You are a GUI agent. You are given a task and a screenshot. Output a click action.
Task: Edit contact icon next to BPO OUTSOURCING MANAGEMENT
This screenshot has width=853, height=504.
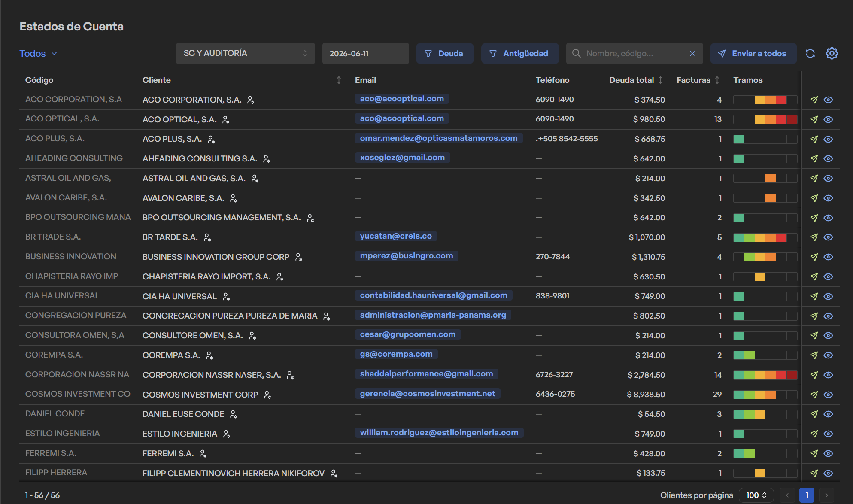310,218
